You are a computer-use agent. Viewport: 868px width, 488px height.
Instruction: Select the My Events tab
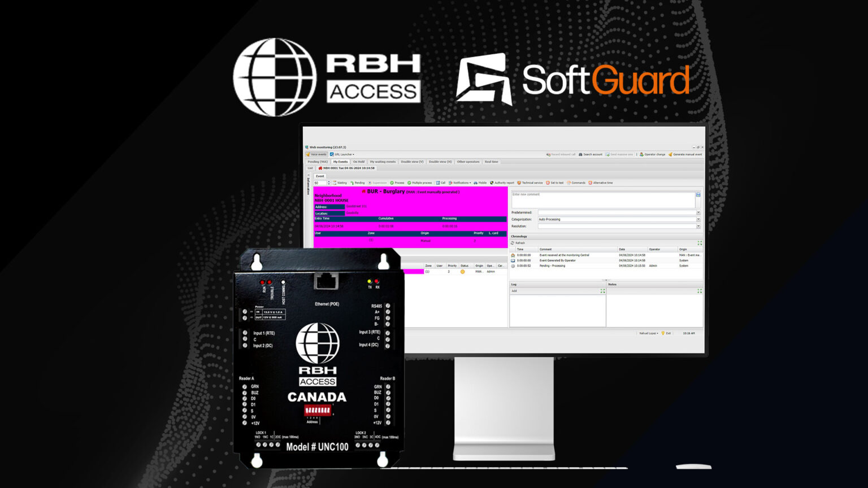(x=340, y=162)
